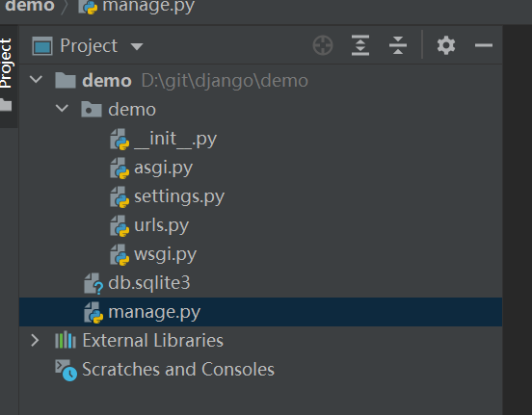The width and height of the screenshot is (532, 415).
Task: Click the unknown file icon of db.sqlite3
Action: [93, 283]
